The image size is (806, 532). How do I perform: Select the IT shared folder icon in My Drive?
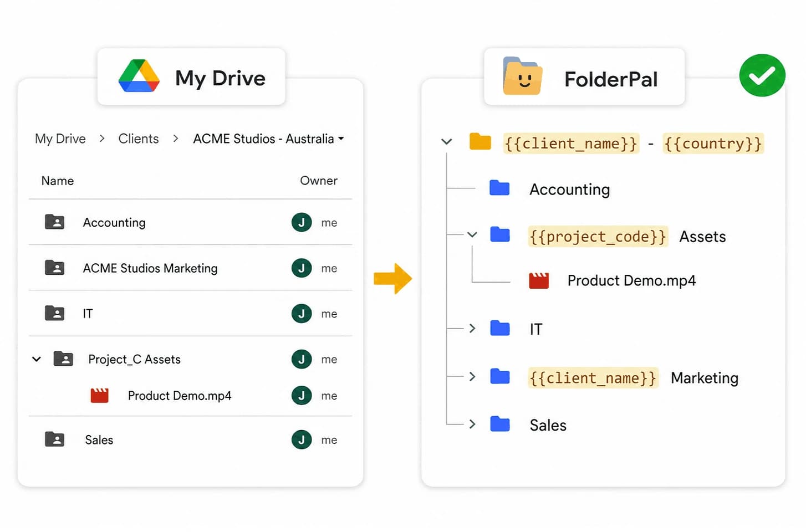tap(54, 313)
